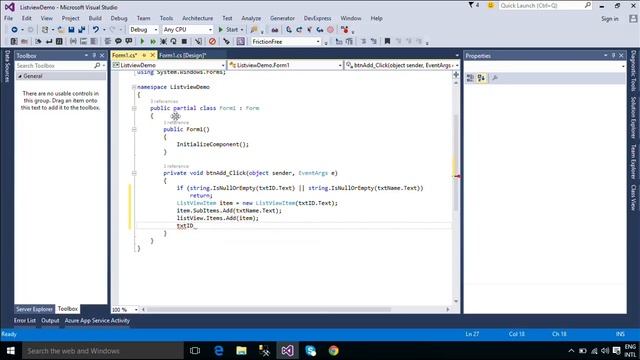Click the Sign in link

[x=609, y=19]
